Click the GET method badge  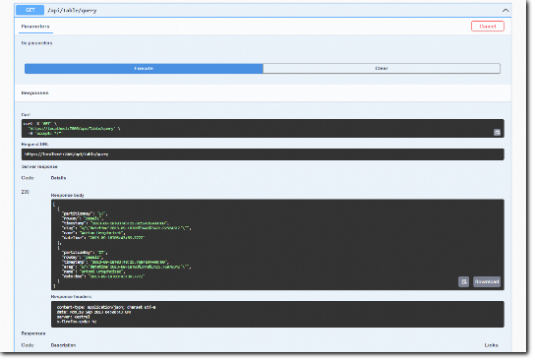click(x=30, y=10)
